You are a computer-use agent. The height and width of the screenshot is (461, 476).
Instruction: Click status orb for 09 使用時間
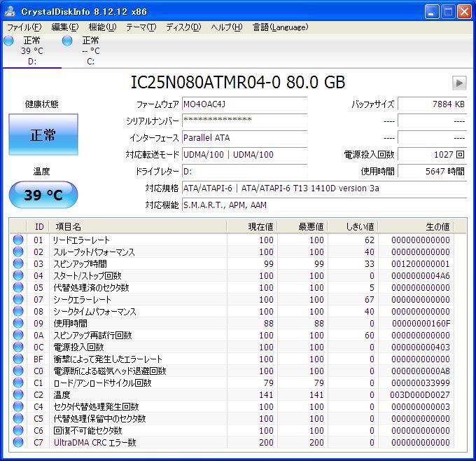point(18,324)
